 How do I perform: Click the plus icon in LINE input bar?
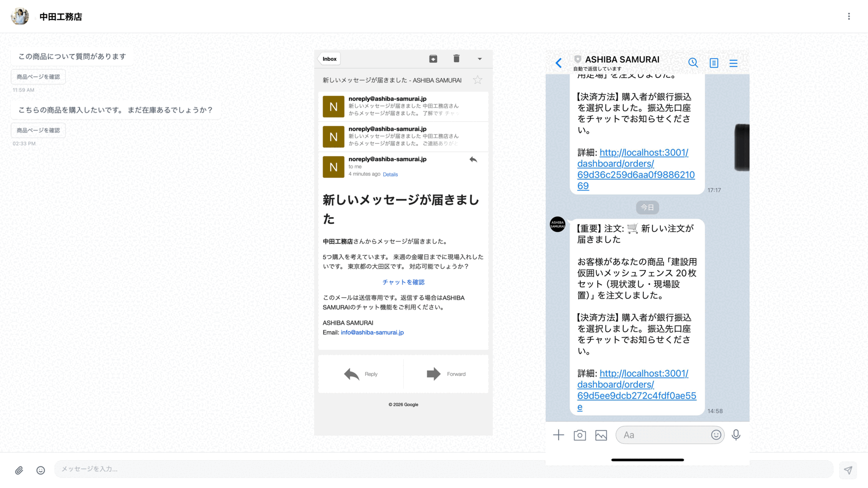coord(559,435)
